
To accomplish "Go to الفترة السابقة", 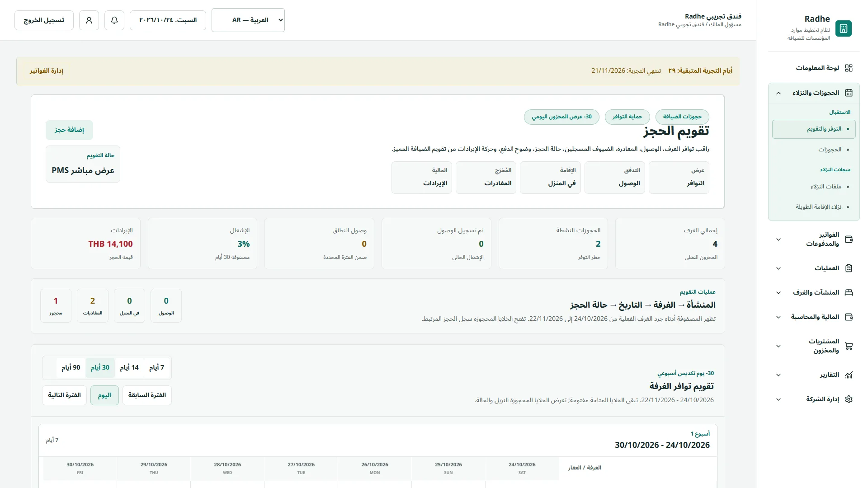I will pyautogui.click(x=147, y=395).
